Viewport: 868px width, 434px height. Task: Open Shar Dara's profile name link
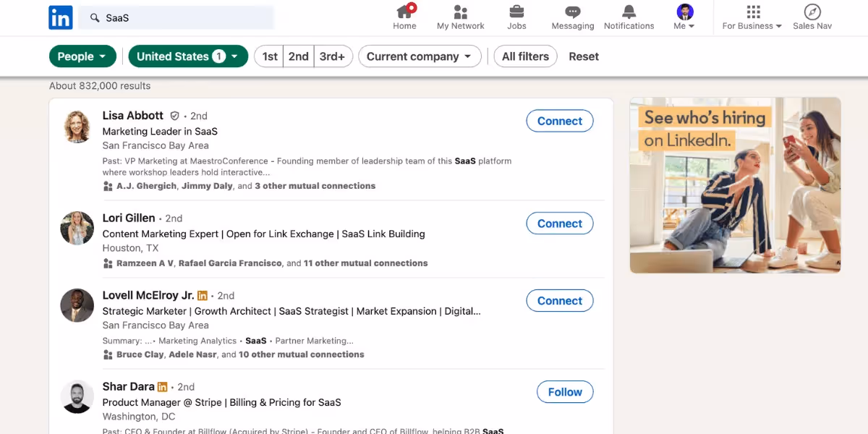click(129, 387)
